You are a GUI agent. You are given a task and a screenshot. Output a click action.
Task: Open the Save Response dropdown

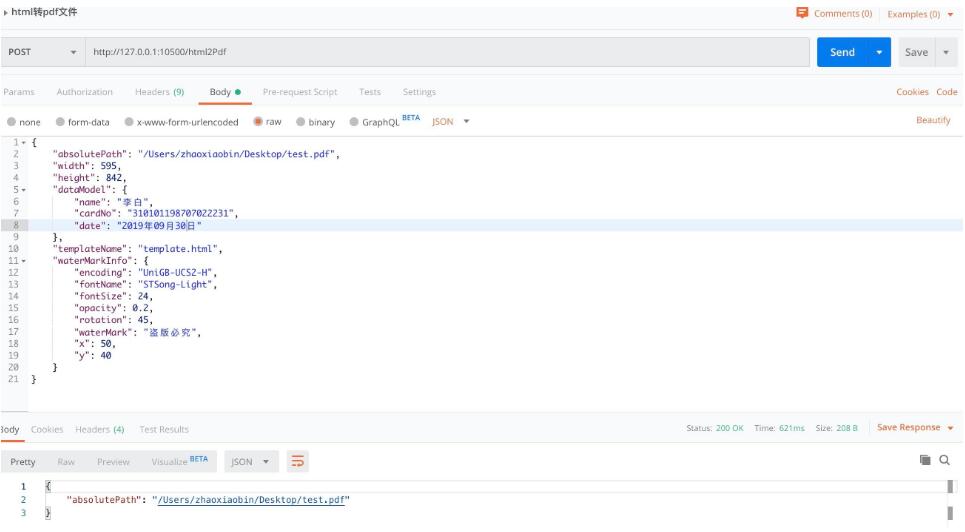point(915,427)
